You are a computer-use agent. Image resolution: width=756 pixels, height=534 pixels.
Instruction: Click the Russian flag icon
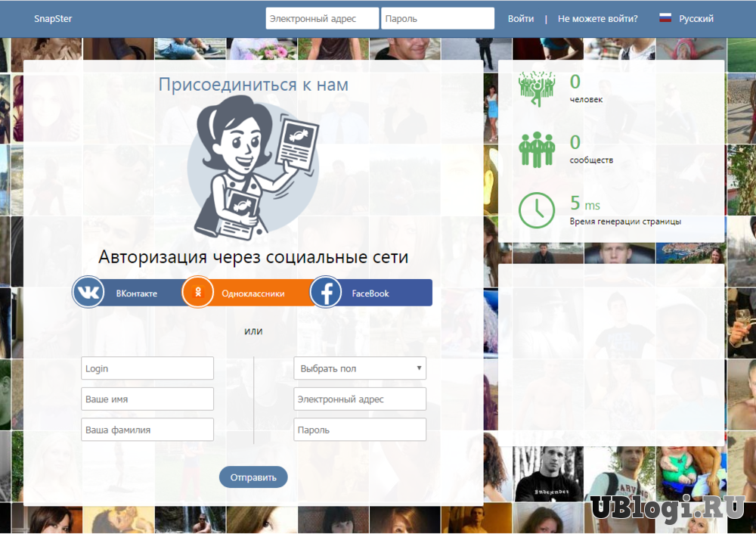[665, 19]
